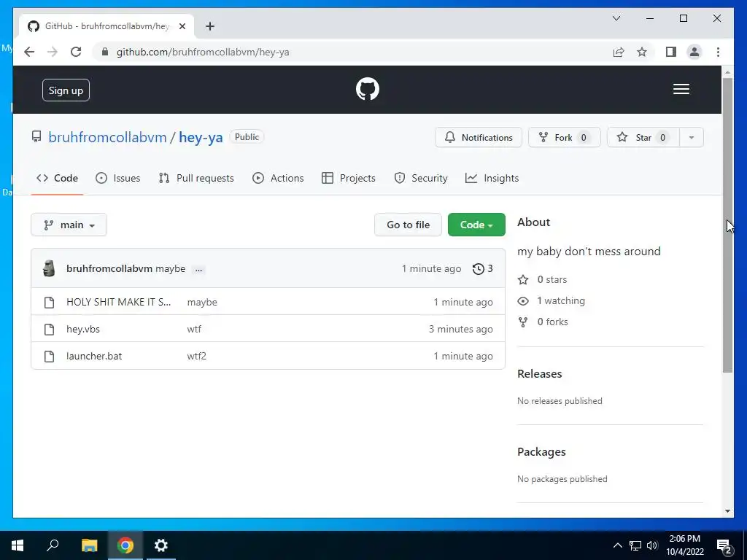Switch to the Issues tab
This screenshot has width=747, height=560.
coord(117,178)
